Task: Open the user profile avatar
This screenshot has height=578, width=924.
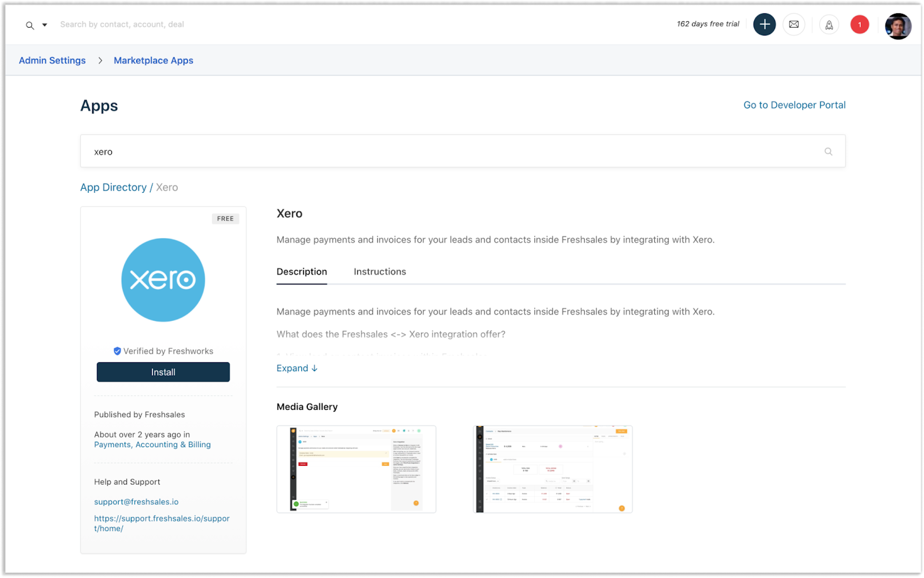Action: 898,26
